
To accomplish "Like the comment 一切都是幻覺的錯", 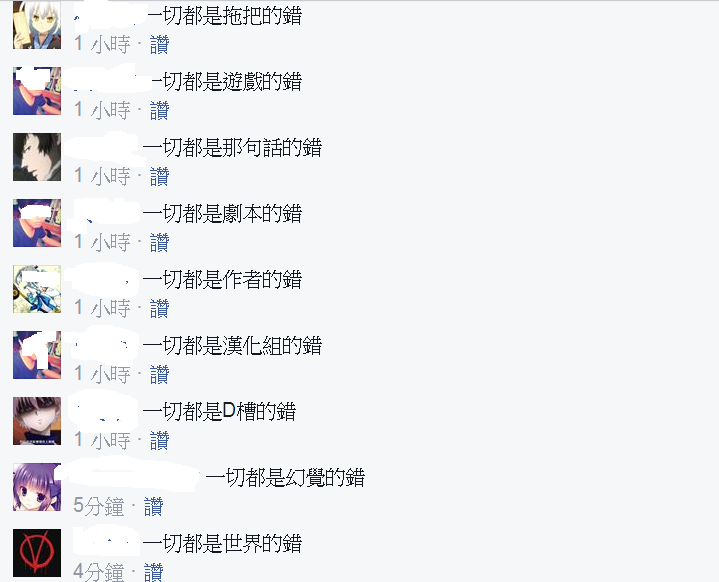I will [154, 507].
